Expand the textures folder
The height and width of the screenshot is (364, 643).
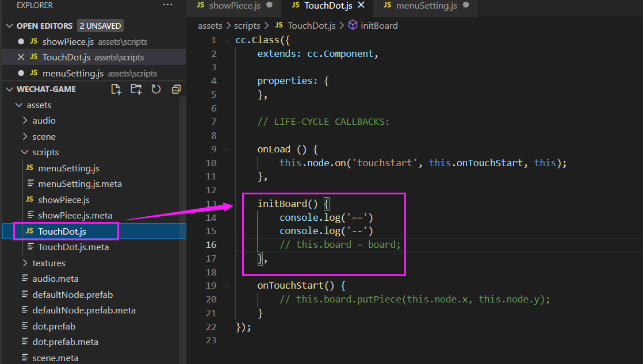click(x=25, y=263)
